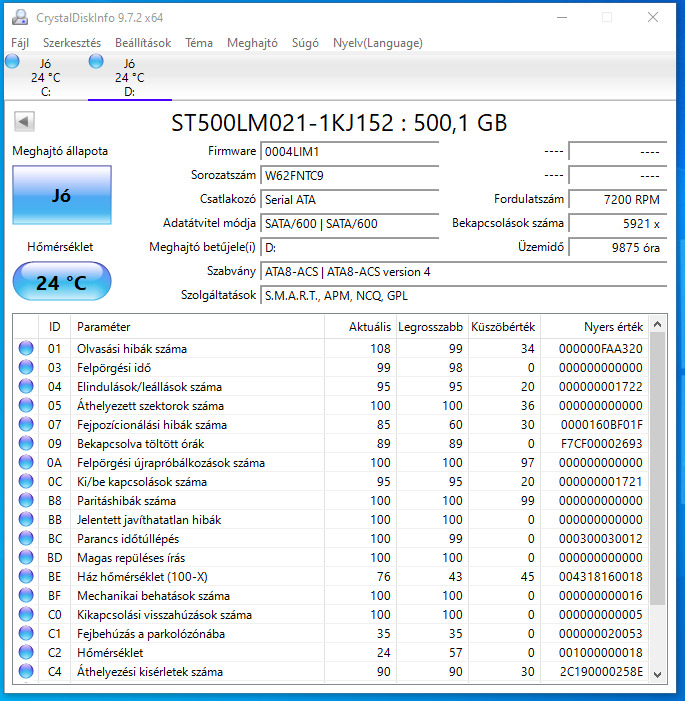Click status icon for Paritáshibák száma
The image size is (685, 701).
tap(26, 500)
